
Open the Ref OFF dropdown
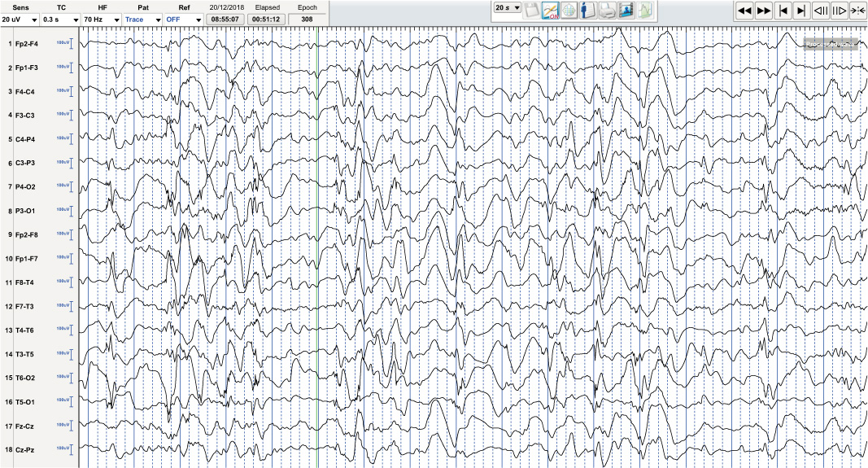click(x=184, y=20)
